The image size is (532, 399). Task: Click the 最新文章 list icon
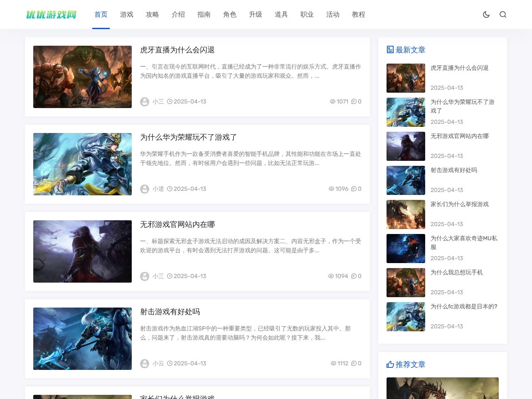(389, 49)
